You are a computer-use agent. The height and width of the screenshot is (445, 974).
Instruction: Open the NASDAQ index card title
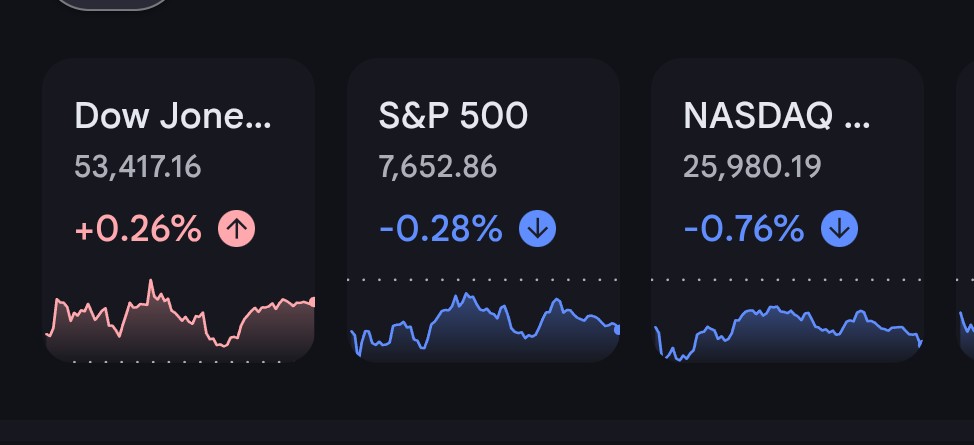[776, 116]
